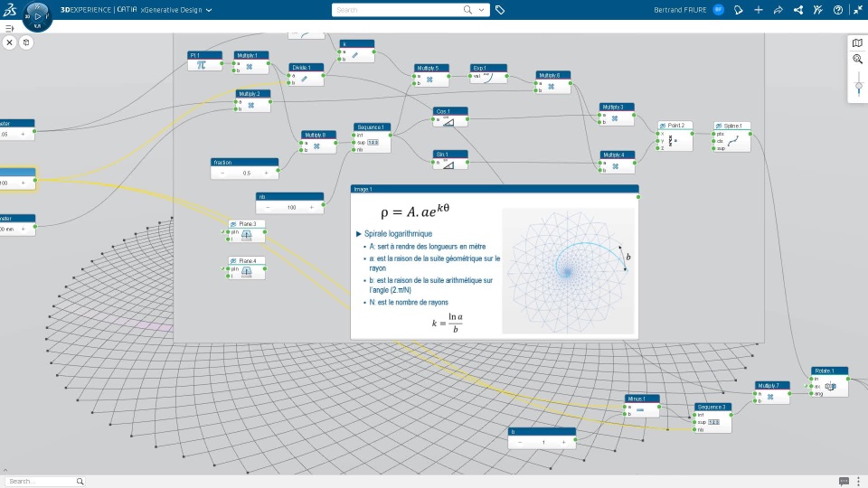
Task: Click the nb value field showing 100
Action: (x=291, y=208)
